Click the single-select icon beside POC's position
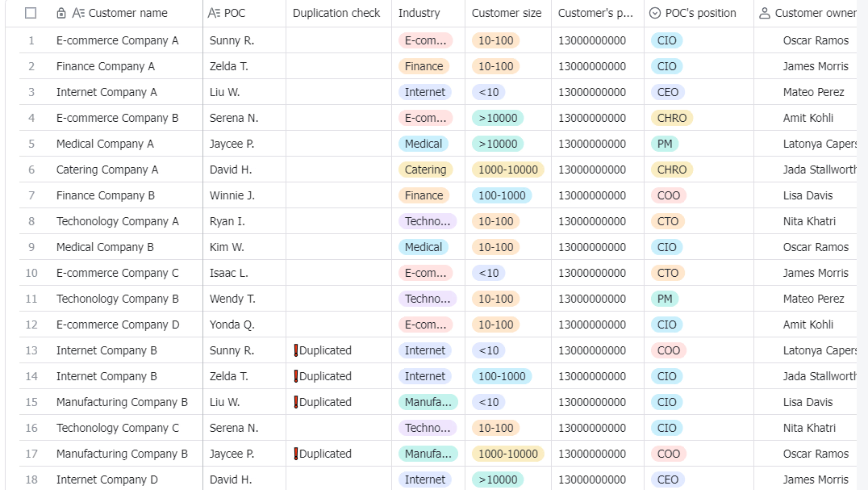Screen dimensions: 868x490 coord(655,13)
